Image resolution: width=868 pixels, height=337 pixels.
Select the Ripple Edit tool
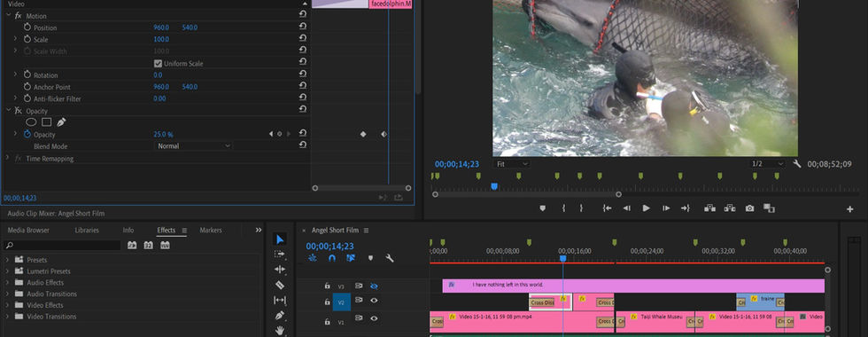coord(280,270)
